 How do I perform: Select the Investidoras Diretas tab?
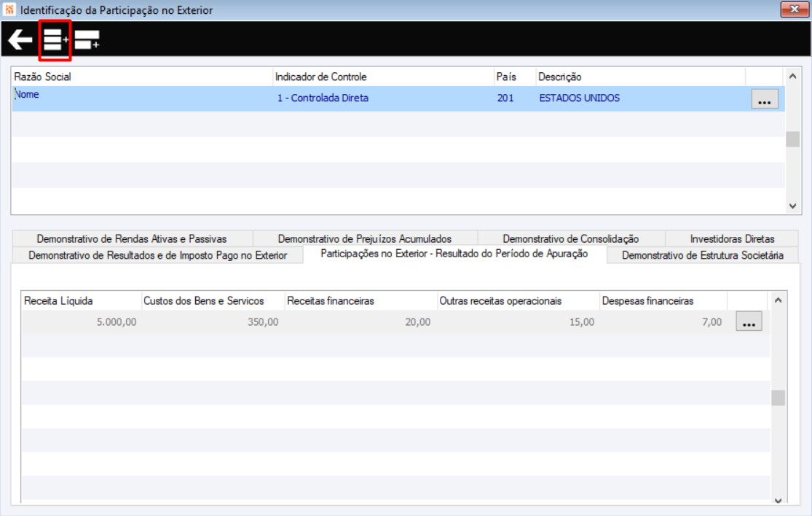[x=732, y=239]
